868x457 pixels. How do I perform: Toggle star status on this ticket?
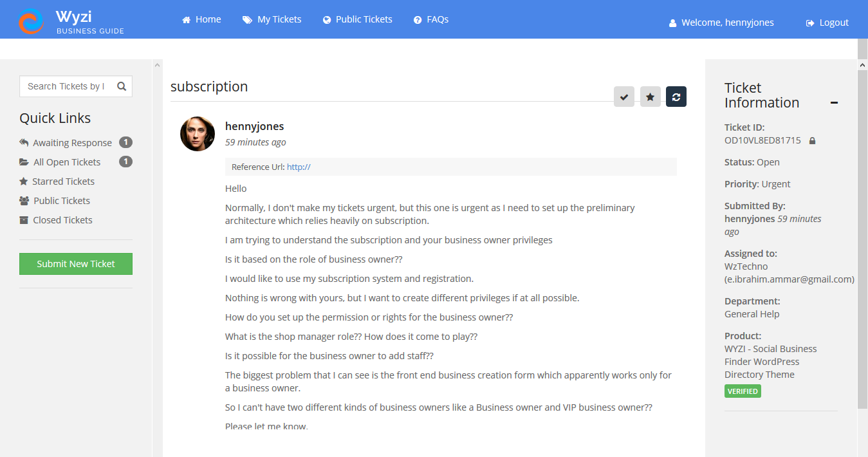tap(650, 97)
